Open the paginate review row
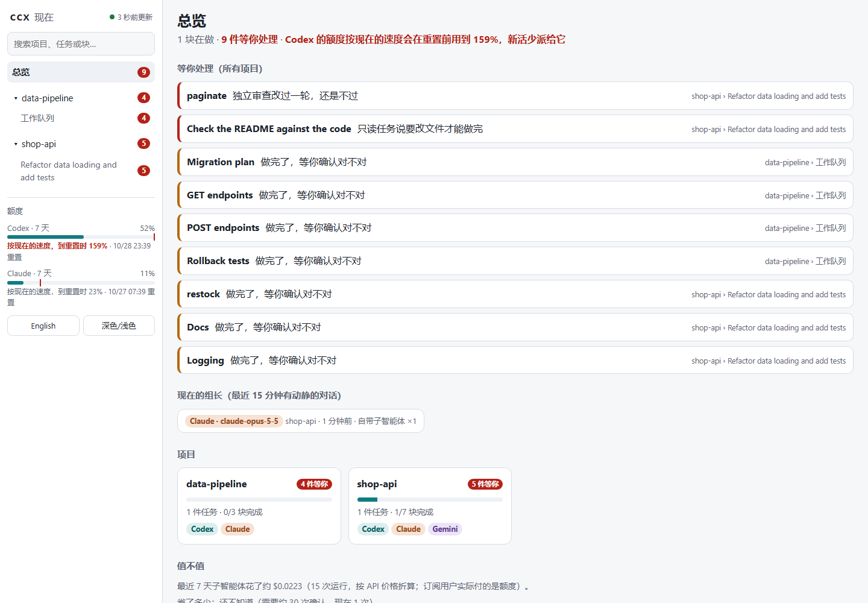868x603 pixels. point(515,96)
